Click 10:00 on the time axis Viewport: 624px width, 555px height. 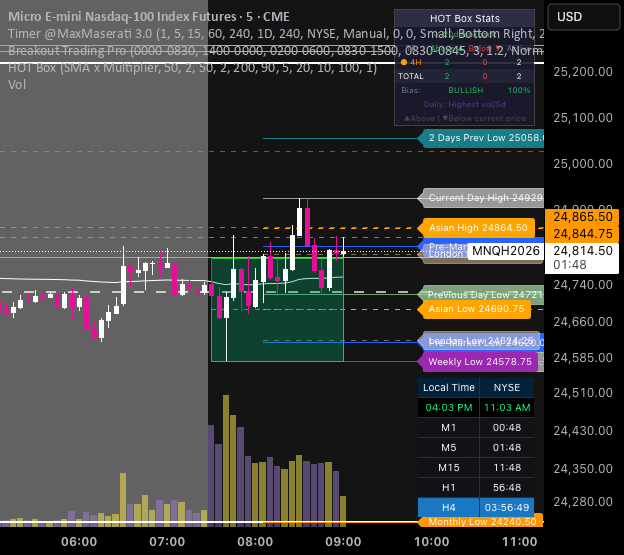(x=432, y=541)
